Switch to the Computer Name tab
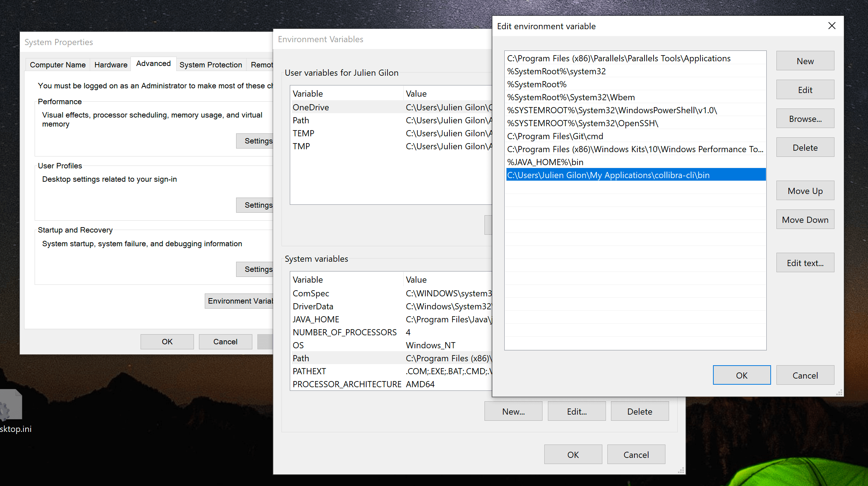 coord(58,65)
